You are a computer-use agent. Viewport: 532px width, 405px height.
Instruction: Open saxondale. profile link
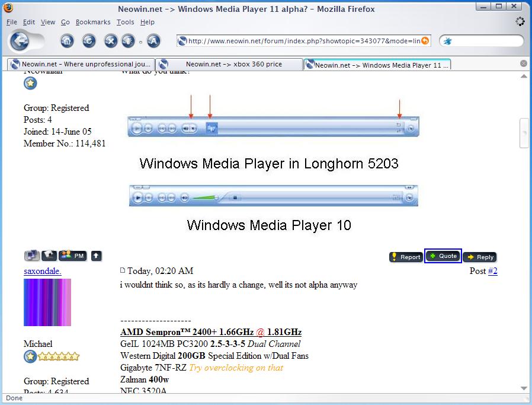(x=43, y=271)
